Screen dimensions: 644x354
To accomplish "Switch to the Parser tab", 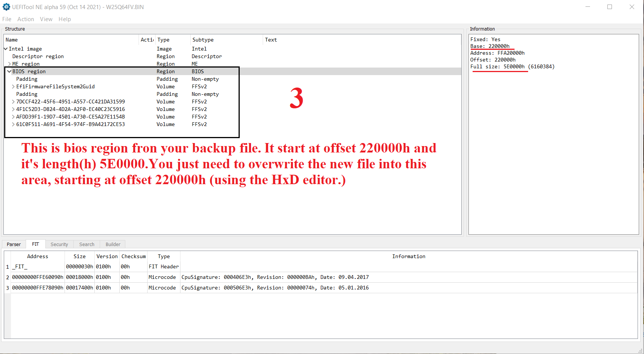I will click(x=14, y=245).
